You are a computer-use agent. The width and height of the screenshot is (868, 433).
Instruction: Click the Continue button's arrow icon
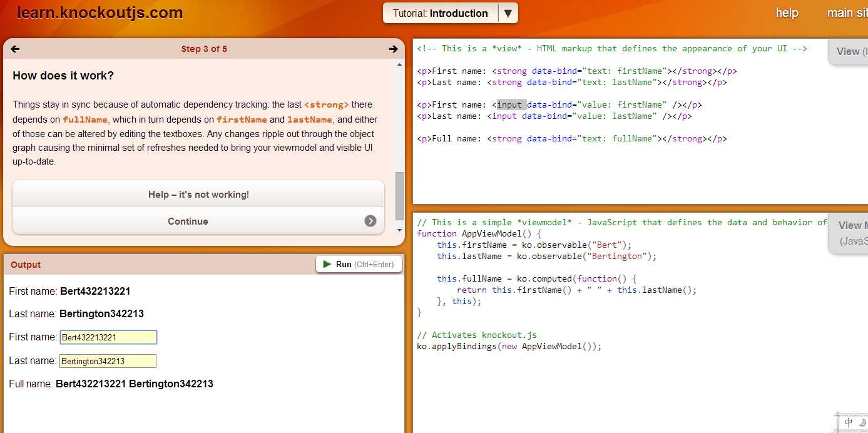point(370,221)
